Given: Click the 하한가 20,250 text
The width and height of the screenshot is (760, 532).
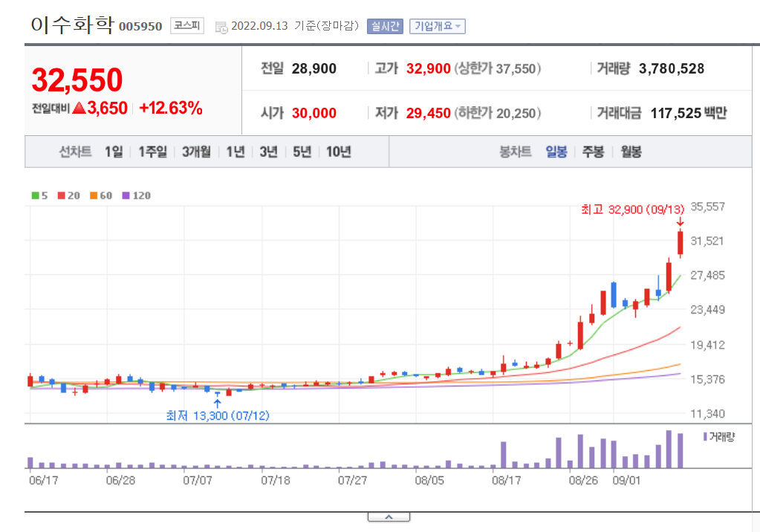Looking at the screenshot, I should pos(497,113).
